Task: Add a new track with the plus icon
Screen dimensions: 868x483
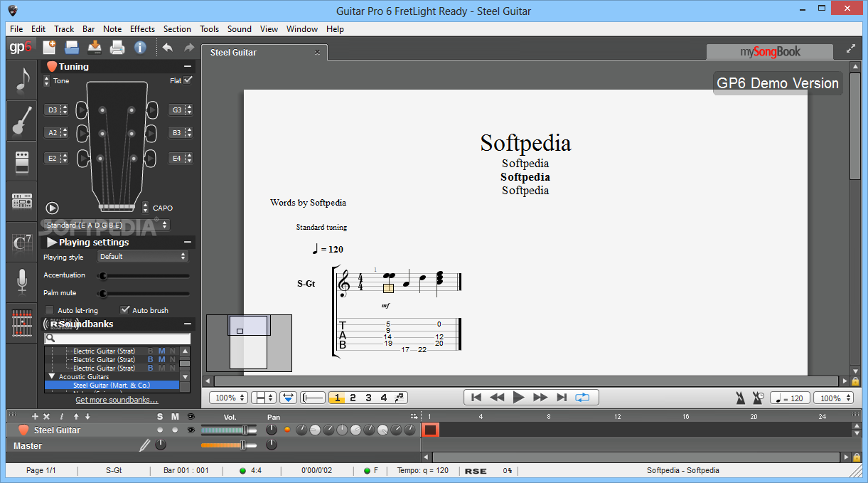Action: (x=35, y=416)
